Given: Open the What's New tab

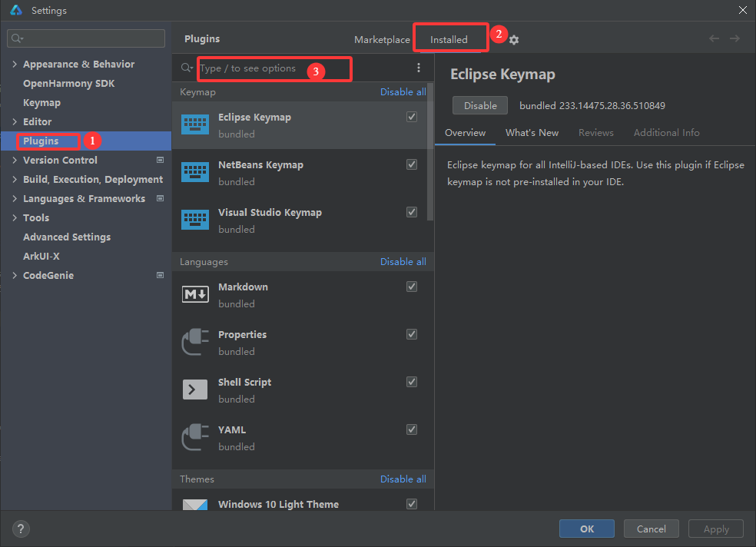Looking at the screenshot, I should coord(532,133).
